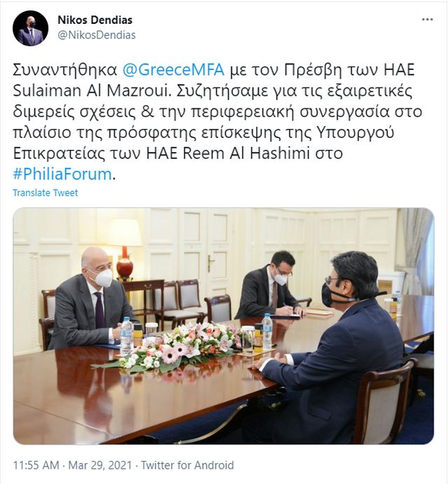Click the 'Reem Al Hashimi' name in the tweet

(x=246, y=153)
